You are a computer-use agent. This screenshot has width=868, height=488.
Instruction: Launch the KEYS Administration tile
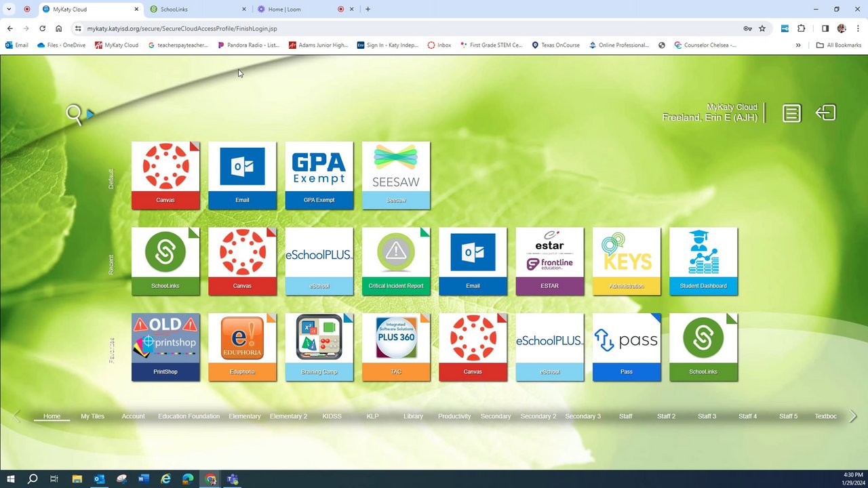627,261
